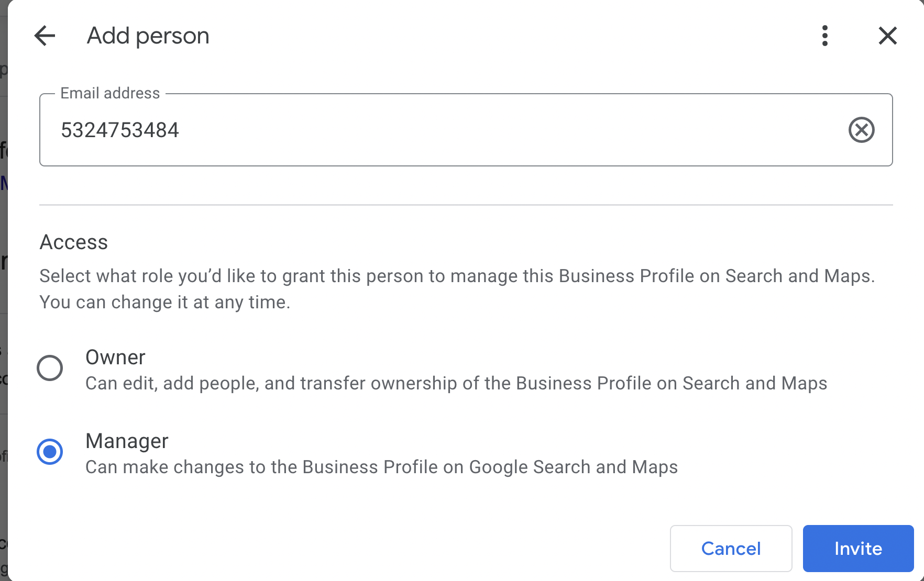This screenshot has width=924, height=581.
Task: Select the Owner radio button
Action: point(50,368)
